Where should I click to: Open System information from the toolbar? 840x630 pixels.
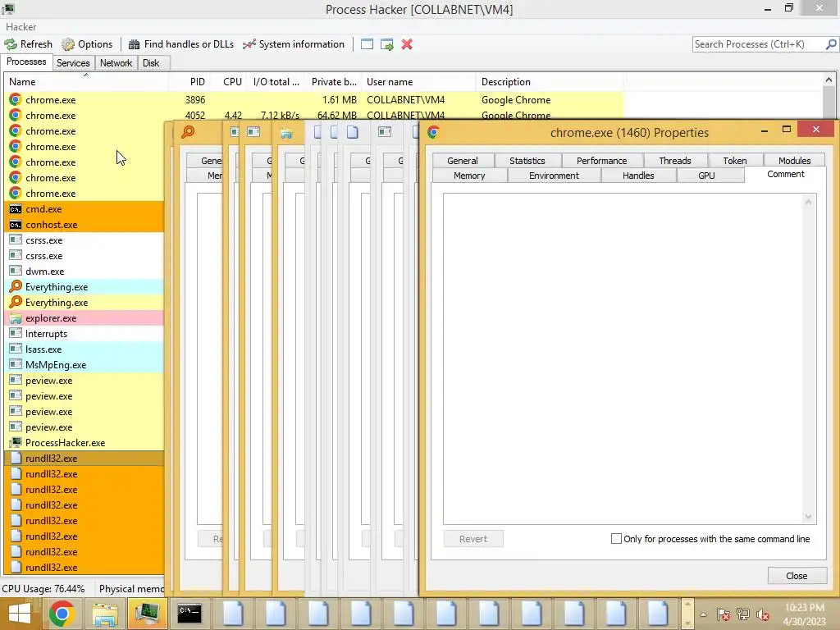tap(294, 44)
